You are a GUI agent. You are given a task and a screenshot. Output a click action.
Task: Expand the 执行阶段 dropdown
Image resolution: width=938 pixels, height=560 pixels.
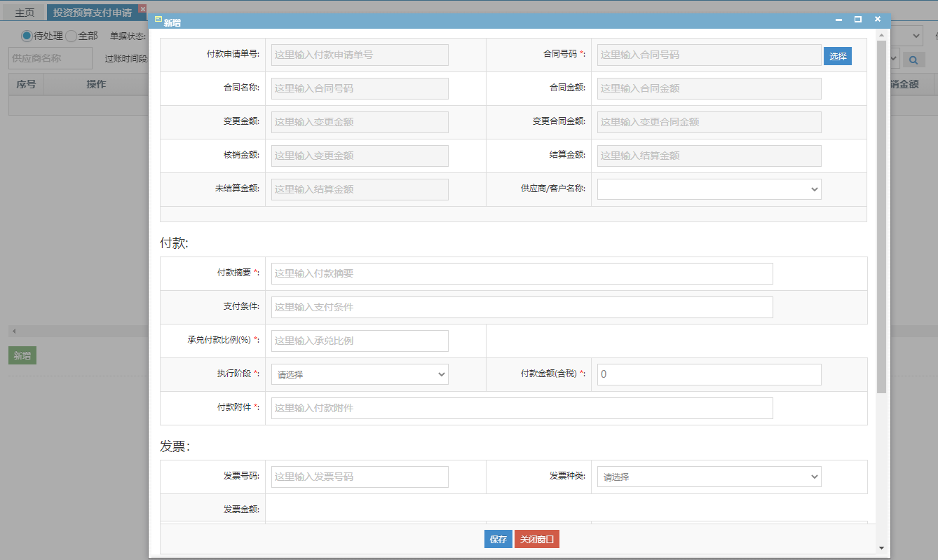click(x=360, y=374)
